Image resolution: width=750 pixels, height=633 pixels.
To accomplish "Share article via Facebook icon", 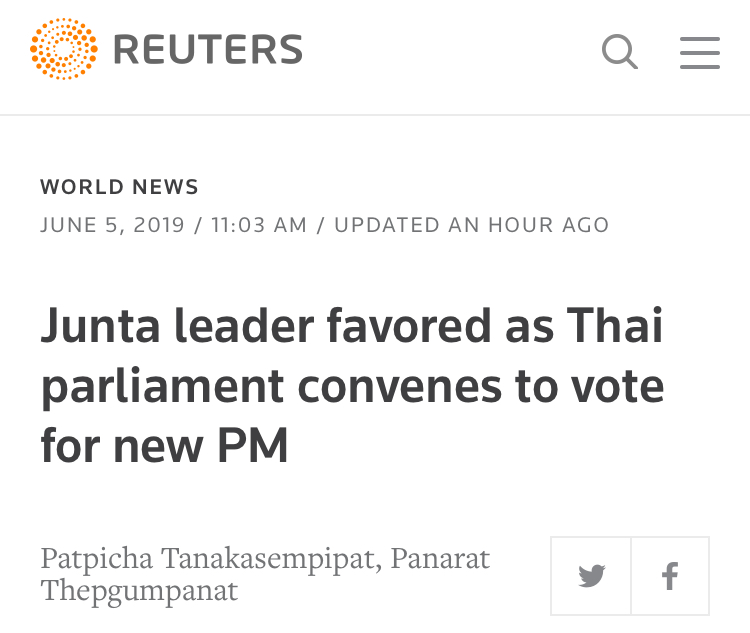I will point(670,576).
